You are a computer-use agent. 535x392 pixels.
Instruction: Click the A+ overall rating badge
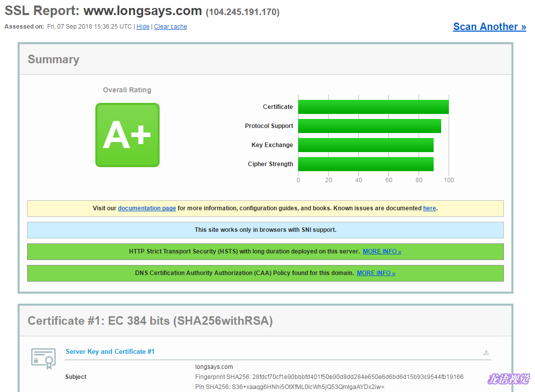(127, 135)
